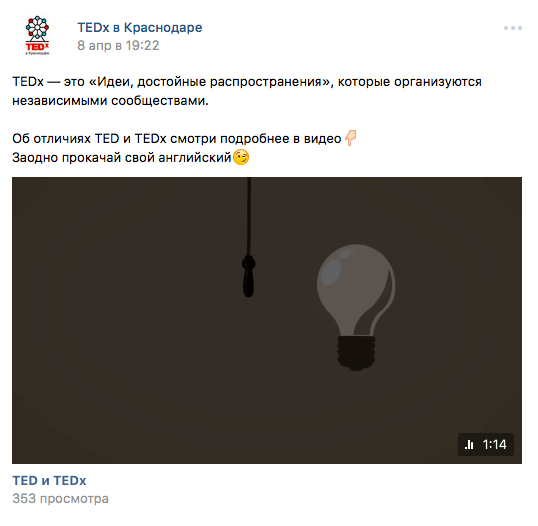Visit the TEDx в Краснодаре page name
This screenshot has width=538, height=526.
click(x=140, y=27)
